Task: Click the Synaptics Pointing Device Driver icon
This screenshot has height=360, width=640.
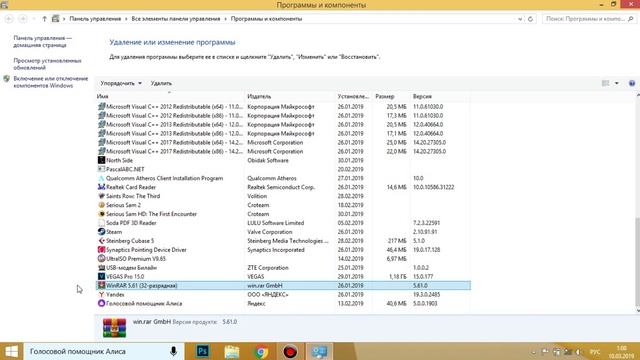Action: point(102,249)
